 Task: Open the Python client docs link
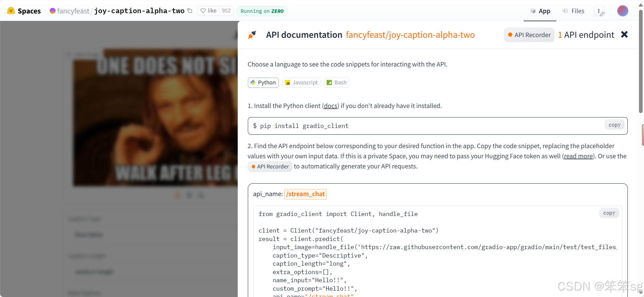(x=330, y=106)
